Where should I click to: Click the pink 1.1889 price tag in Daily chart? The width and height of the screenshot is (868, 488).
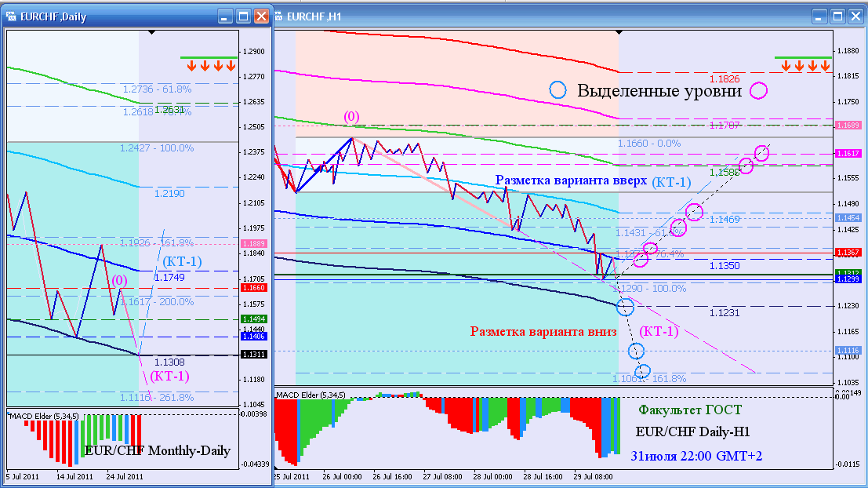tap(254, 244)
